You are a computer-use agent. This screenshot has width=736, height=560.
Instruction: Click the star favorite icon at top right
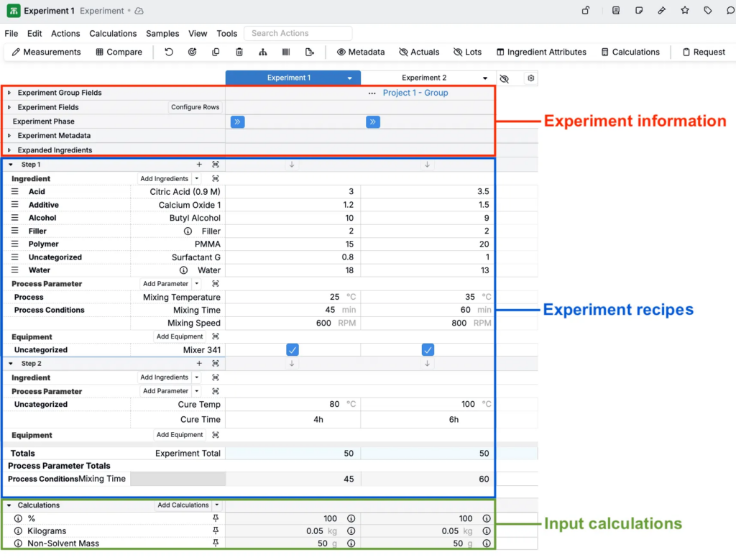[x=685, y=11]
